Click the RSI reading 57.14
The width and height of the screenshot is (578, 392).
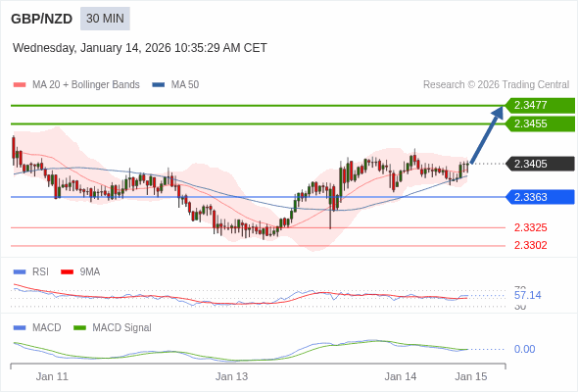pyautogui.click(x=527, y=295)
